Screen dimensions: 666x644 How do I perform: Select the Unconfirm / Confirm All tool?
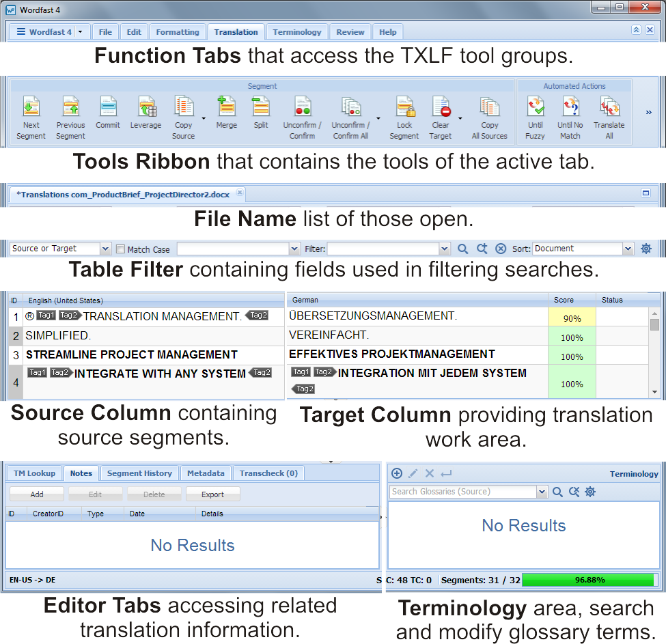coord(351,117)
